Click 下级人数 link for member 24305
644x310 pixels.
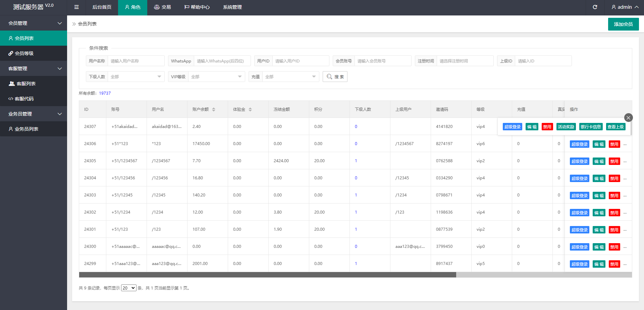pyautogui.click(x=356, y=161)
